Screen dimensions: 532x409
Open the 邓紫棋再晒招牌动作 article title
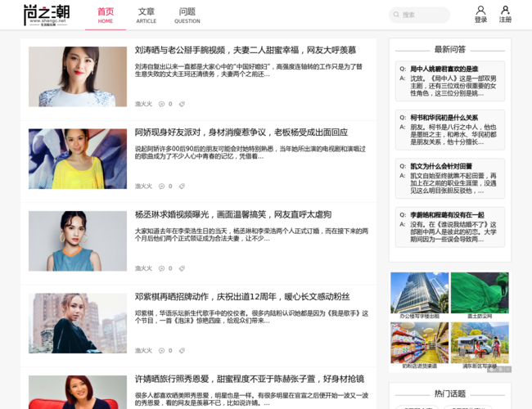click(x=242, y=297)
